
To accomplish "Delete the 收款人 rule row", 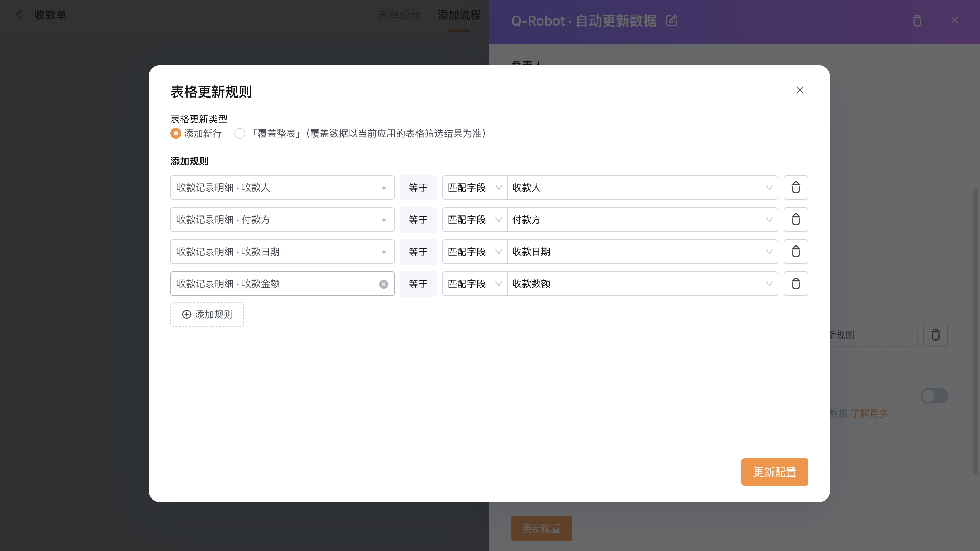I will [x=796, y=187].
